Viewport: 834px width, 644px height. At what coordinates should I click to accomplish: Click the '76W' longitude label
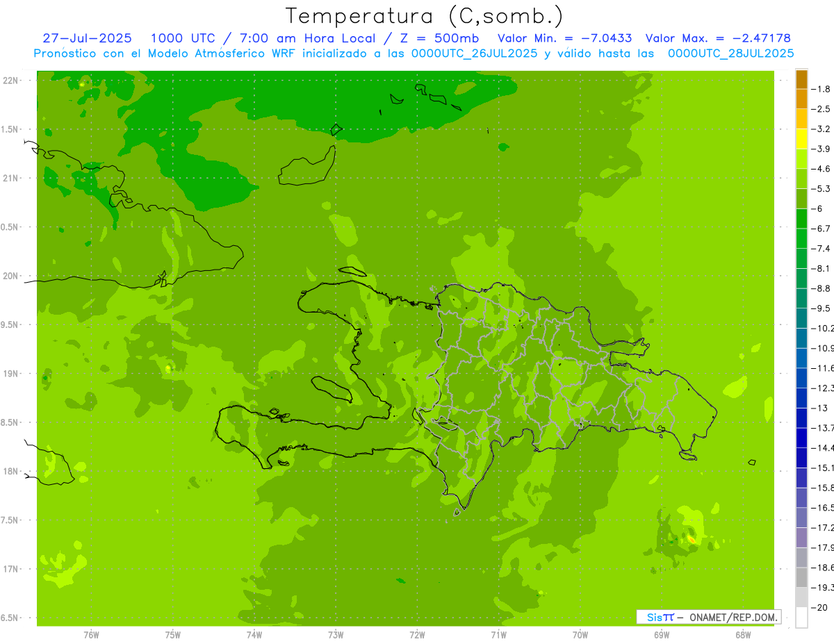click(91, 635)
